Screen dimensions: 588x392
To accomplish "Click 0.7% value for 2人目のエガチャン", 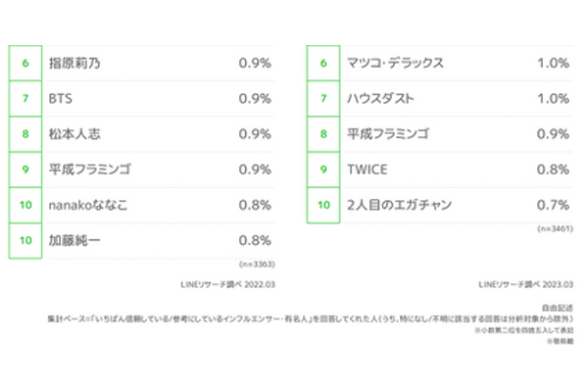I will coord(553,205).
